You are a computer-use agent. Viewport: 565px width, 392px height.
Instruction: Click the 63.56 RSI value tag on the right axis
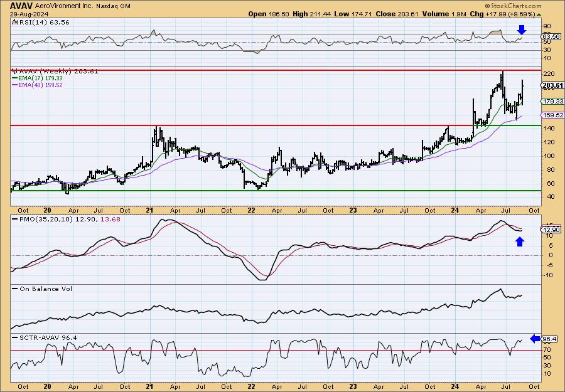point(551,37)
